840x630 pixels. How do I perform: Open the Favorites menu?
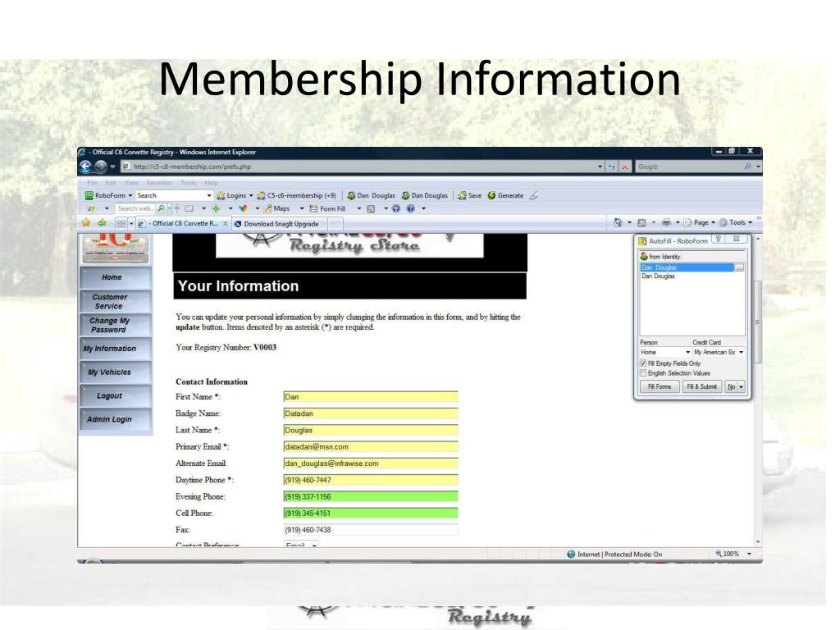click(x=159, y=183)
